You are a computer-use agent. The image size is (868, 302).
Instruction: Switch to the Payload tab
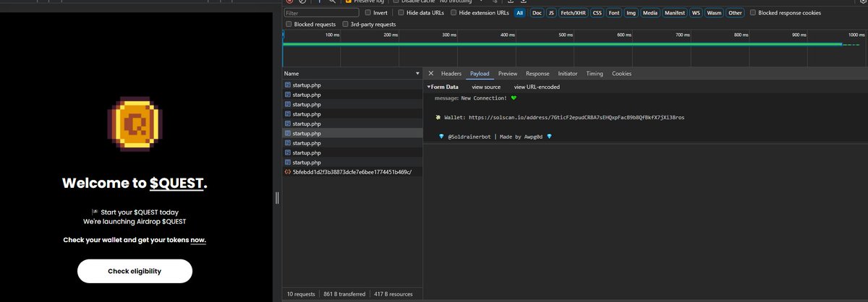480,74
